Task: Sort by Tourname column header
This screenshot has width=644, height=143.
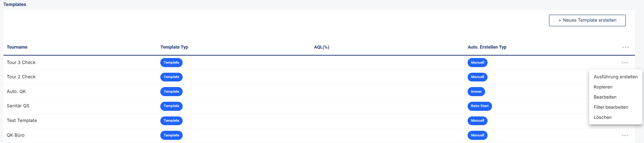Action: click(x=17, y=47)
